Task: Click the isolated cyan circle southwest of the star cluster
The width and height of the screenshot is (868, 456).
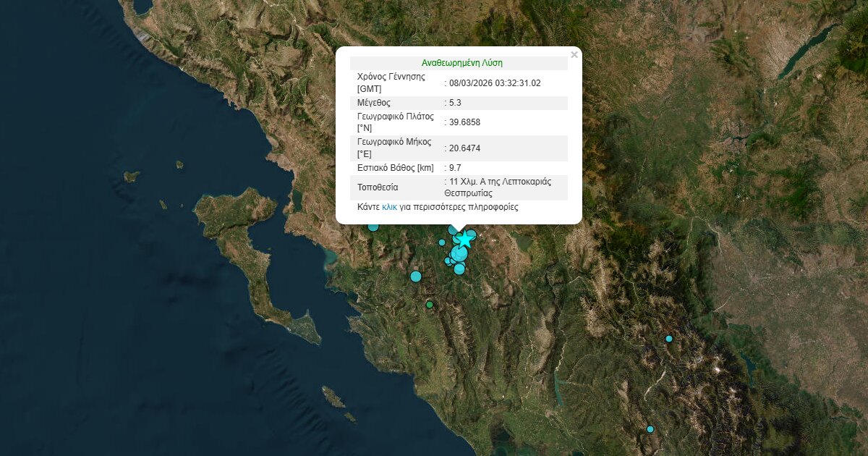Action: [x=415, y=276]
